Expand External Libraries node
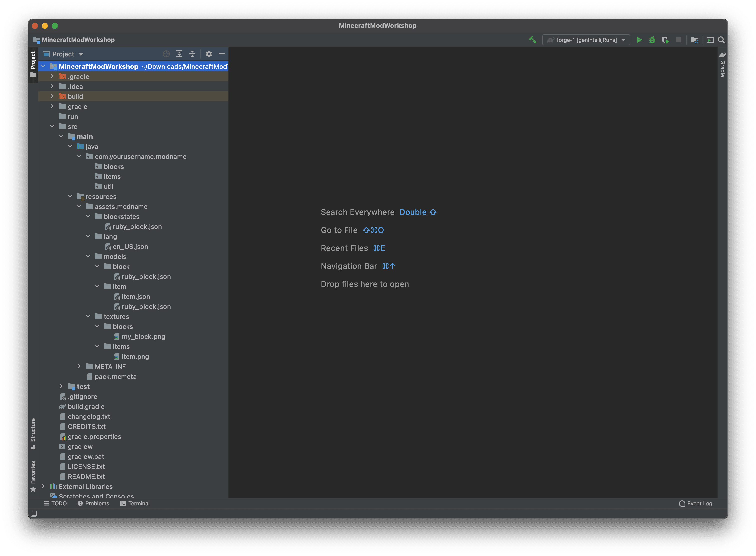Viewport: 756px width, 556px height. coord(43,486)
